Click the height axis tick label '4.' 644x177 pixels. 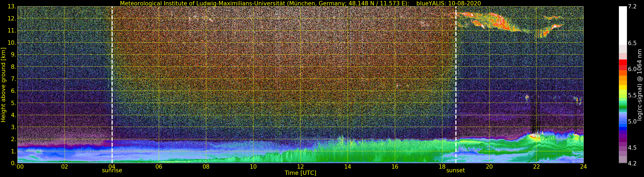pyautogui.click(x=13, y=115)
